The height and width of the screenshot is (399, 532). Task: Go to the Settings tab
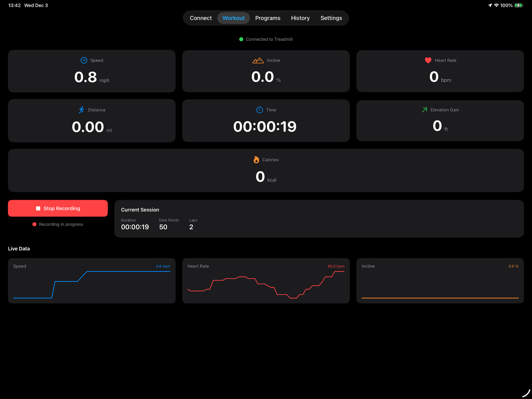pyautogui.click(x=331, y=18)
